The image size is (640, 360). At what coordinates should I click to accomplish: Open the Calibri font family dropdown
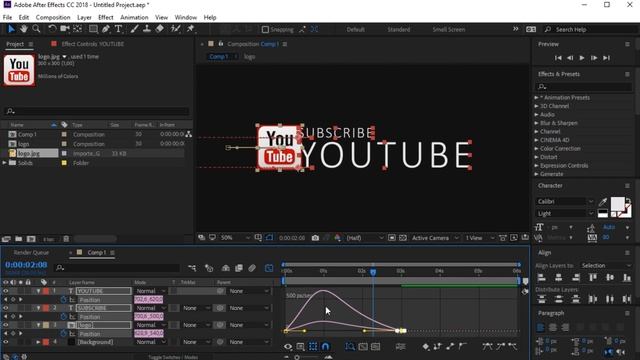[565, 202]
